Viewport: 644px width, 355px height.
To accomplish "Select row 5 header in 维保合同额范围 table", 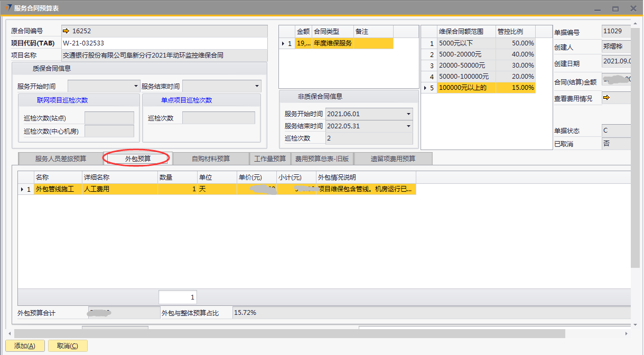I will tap(428, 88).
